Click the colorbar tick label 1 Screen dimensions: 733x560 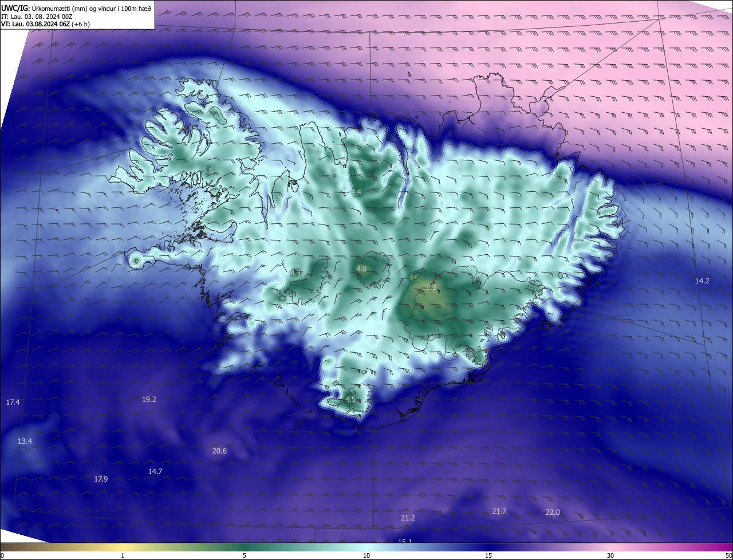point(123,555)
